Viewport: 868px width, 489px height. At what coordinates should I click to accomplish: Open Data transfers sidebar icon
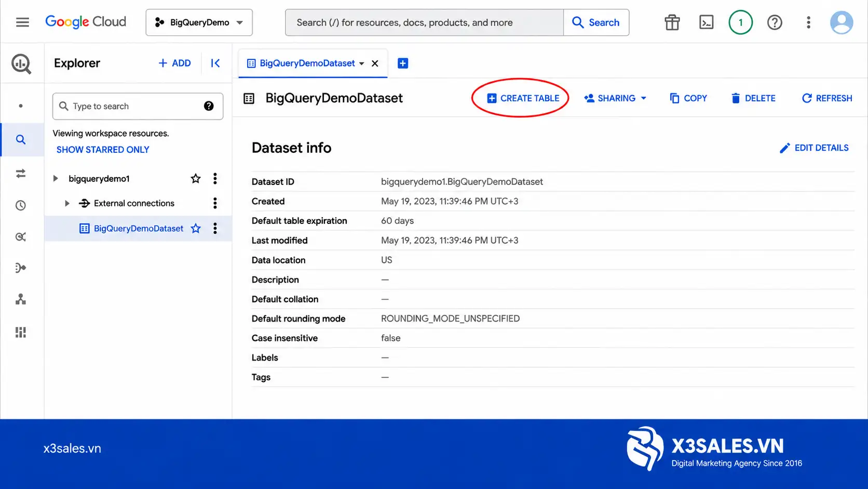coord(21,174)
